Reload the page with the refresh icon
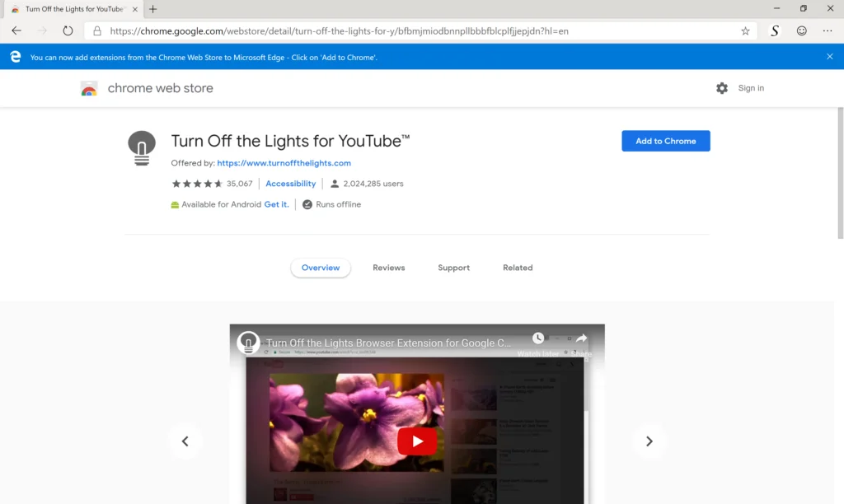The width and height of the screenshot is (844, 504). [68, 30]
